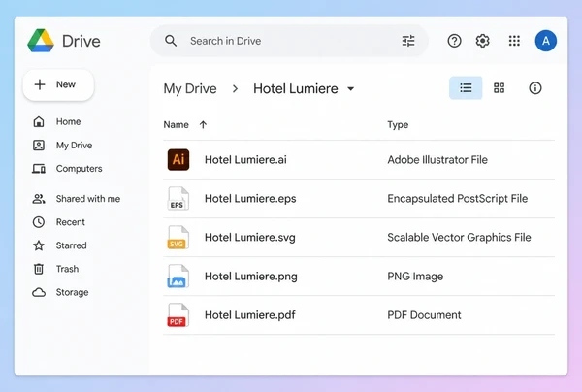The width and height of the screenshot is (582, 392).
Task: Open Starred items
Action: coord(71,245)
